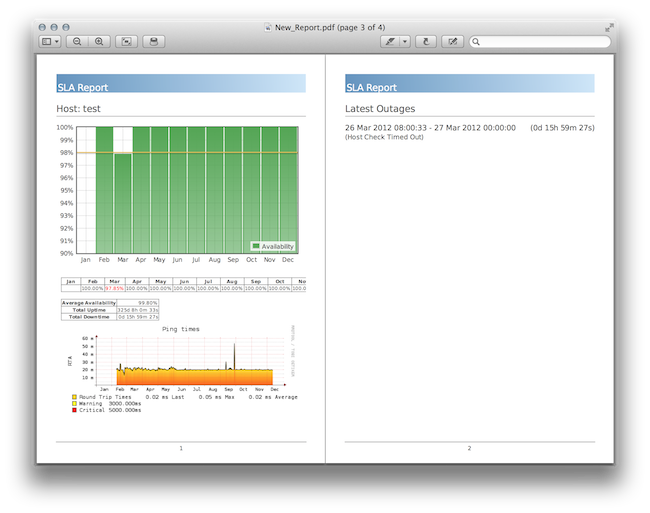Enter full screen using the top-right arrows
The height and width of the screenshot is (513, 650).
(x=608, y=28)
